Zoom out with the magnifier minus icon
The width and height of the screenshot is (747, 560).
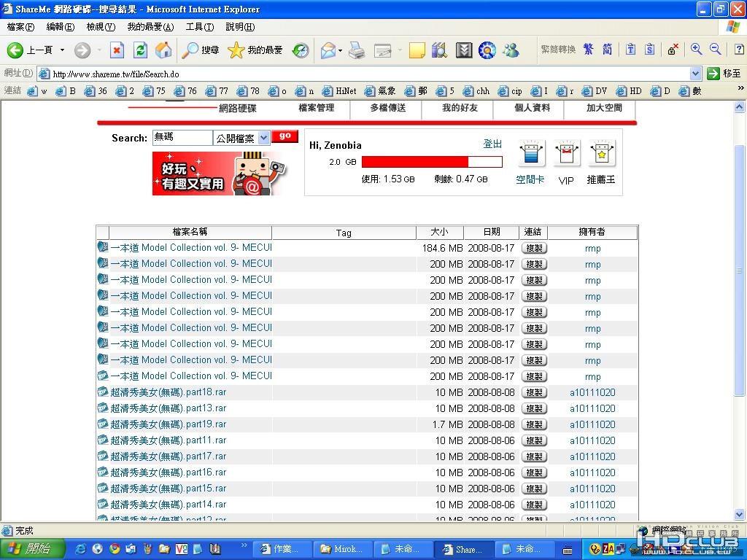(x=715, y=49)
